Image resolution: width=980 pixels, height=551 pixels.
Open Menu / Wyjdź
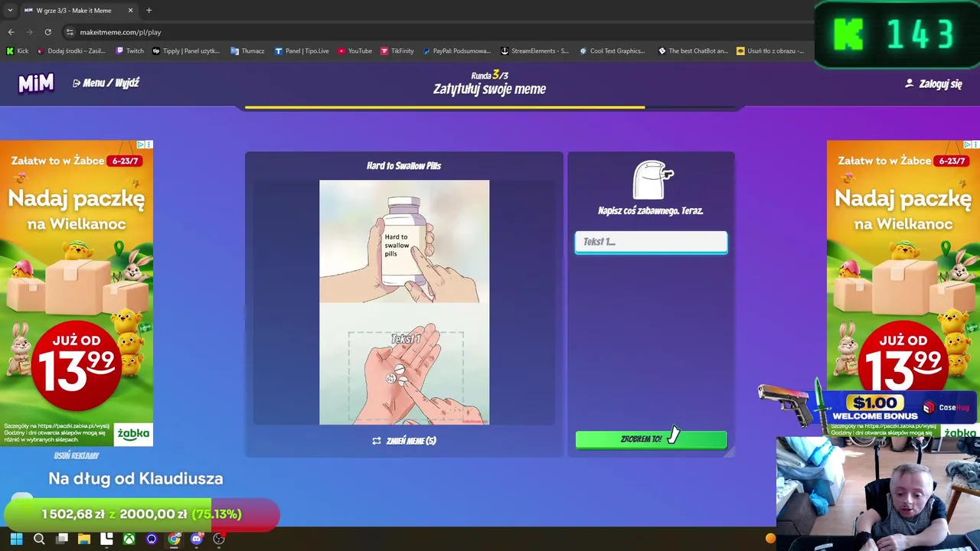(x=106, y=83)
